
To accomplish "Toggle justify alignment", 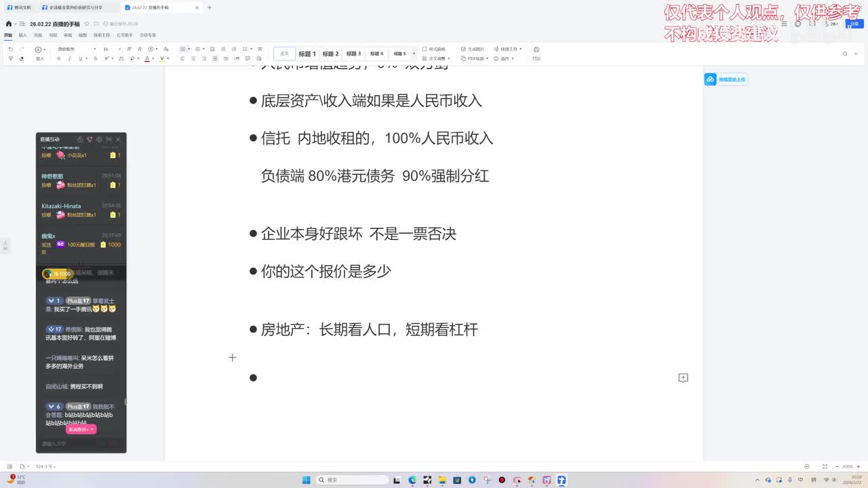I will [215, 58].
